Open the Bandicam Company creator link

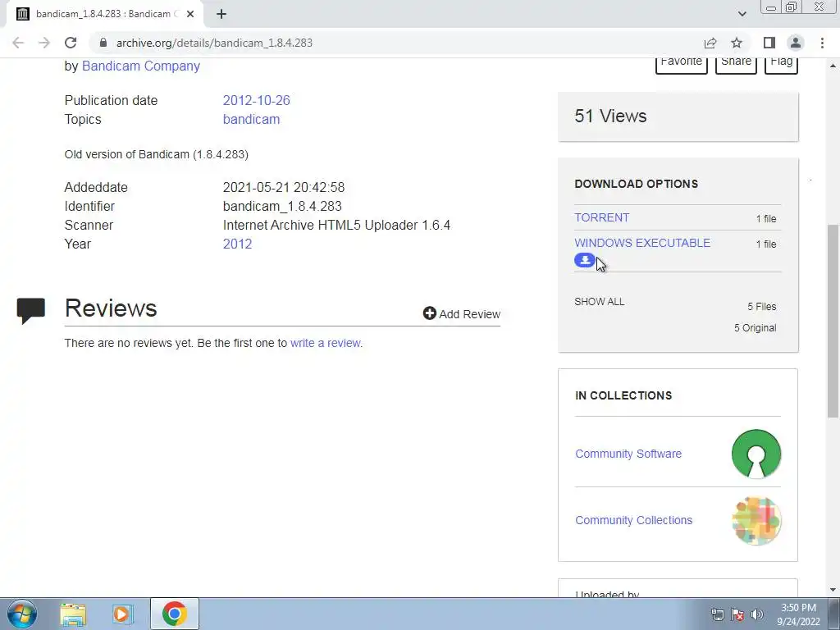click(x=141, y=66)
